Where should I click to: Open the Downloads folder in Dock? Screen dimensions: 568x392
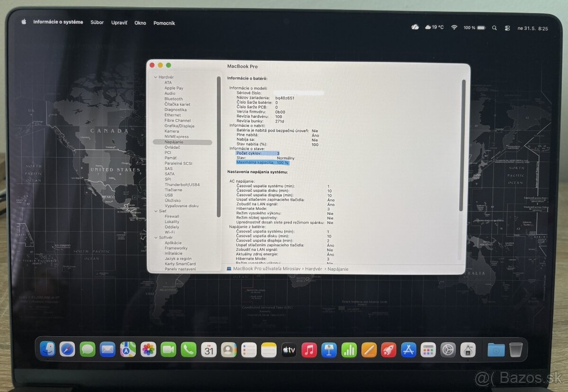click(496, 349)
